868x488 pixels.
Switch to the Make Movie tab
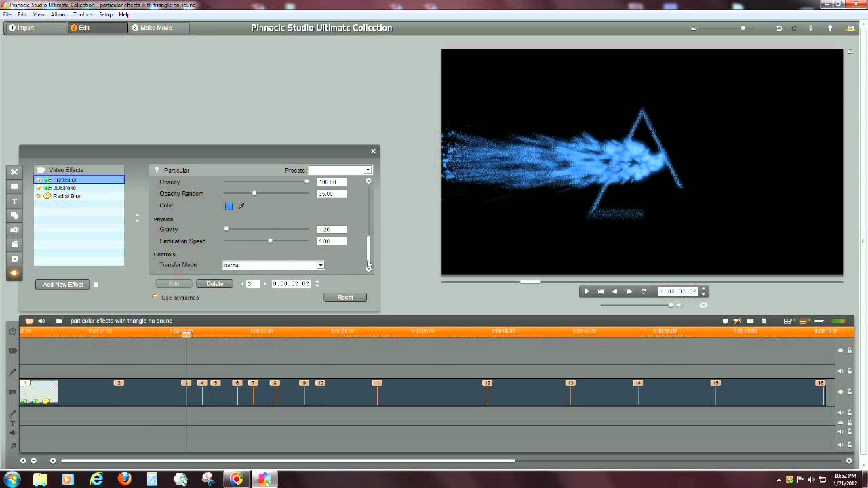(159, 28)
